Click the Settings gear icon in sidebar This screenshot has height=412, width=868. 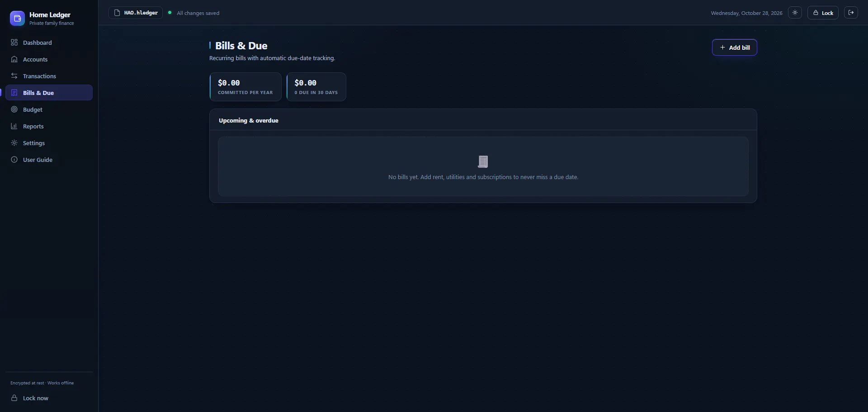tap(14, 143)
